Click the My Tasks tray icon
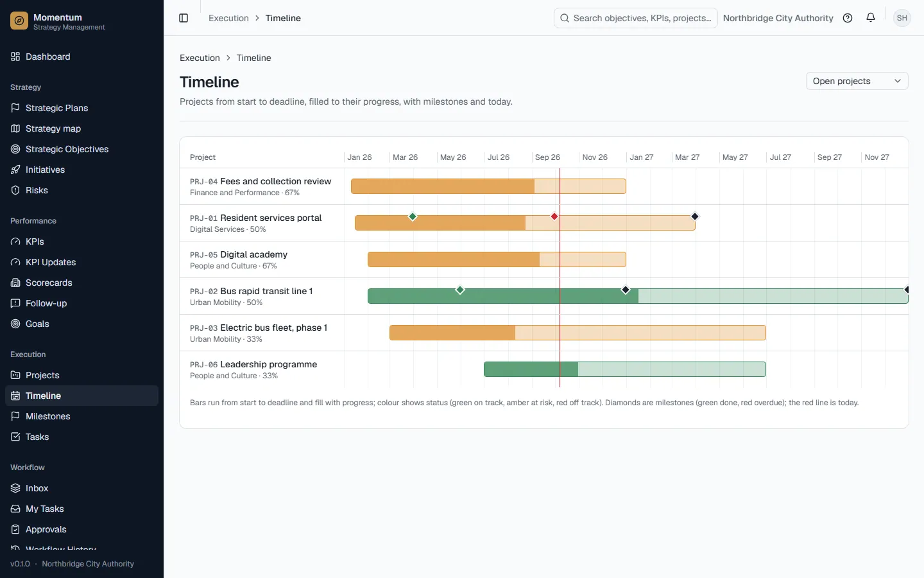The width and height of the screenshot is (924, 578). (15, 509)
